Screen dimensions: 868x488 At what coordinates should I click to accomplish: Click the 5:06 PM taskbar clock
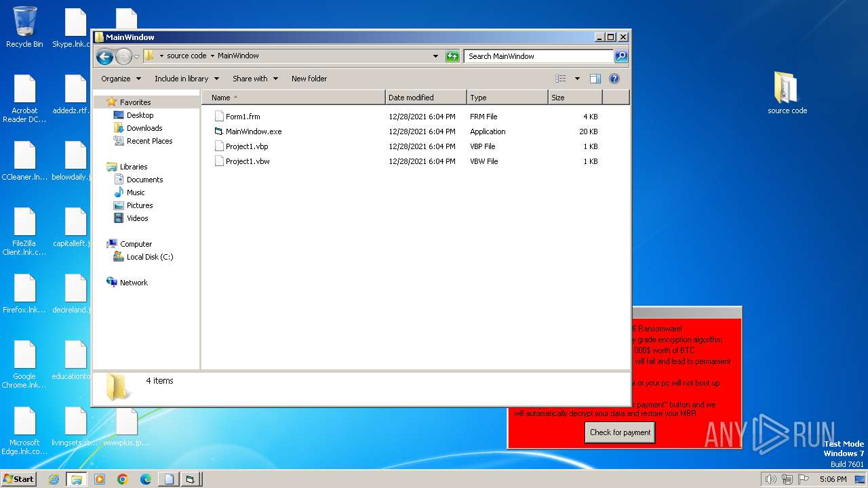[833, 479]
